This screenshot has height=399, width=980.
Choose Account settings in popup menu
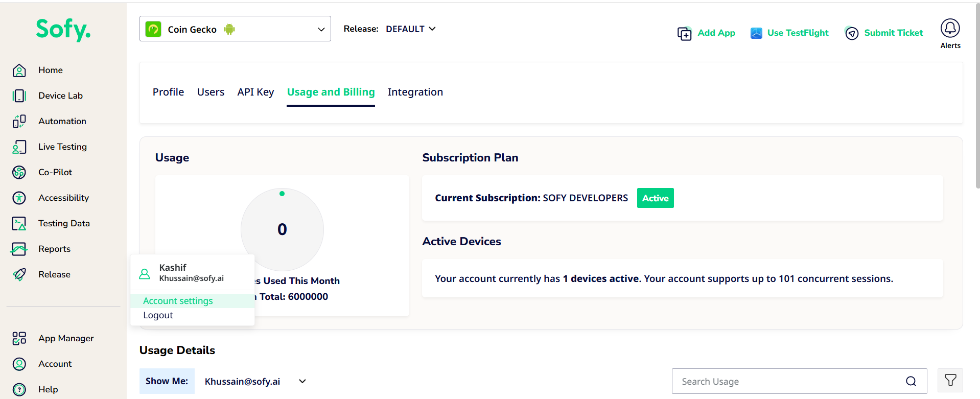(x=178, y=301)
